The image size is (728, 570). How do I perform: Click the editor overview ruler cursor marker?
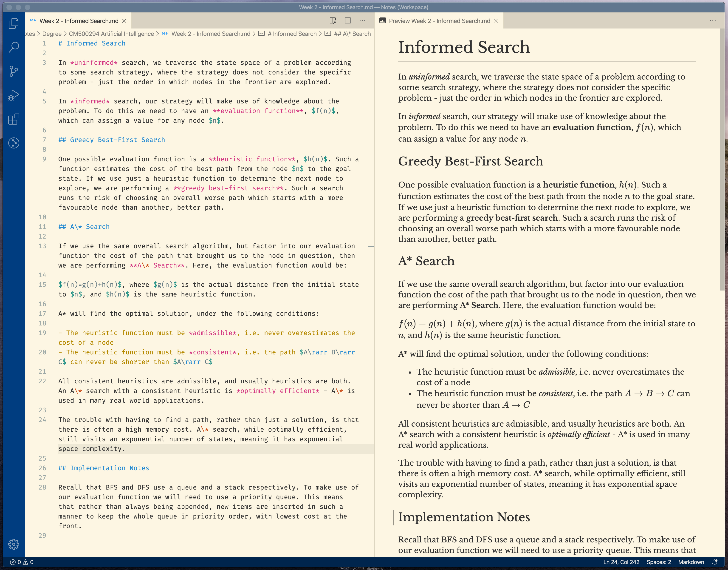(371, 246)
